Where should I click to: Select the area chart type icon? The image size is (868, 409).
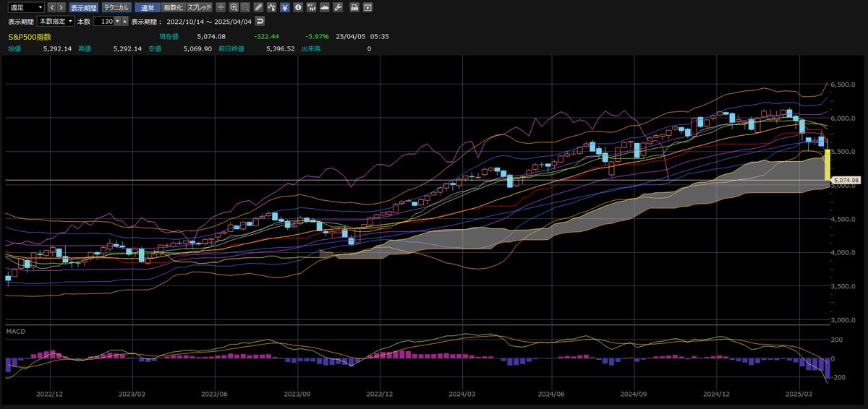coord(325,7)
